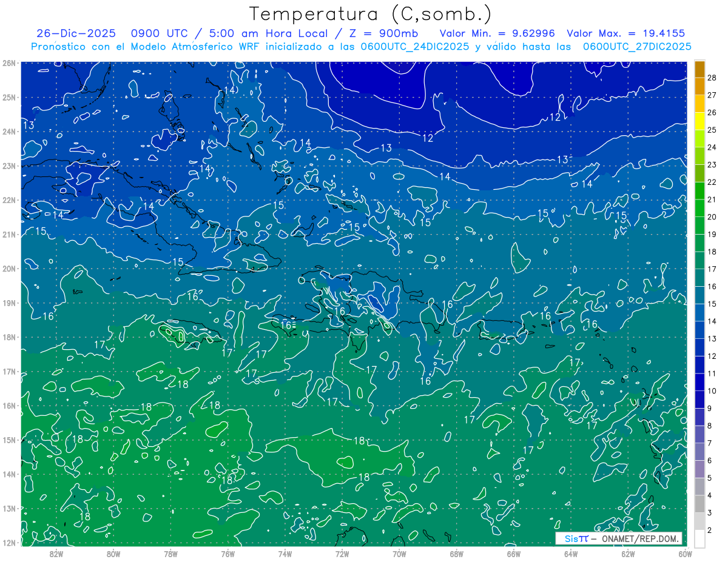This screenshot has width=728, height=562.
Task: Click the white colorbar swatch below 2
Action: 700,538
